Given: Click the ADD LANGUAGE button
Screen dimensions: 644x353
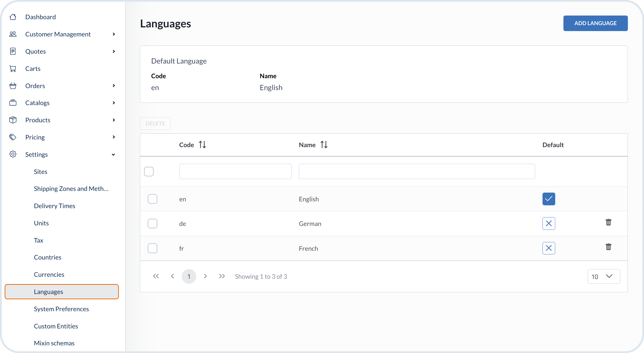Looking at the screenshot, I should coord(595,23).
